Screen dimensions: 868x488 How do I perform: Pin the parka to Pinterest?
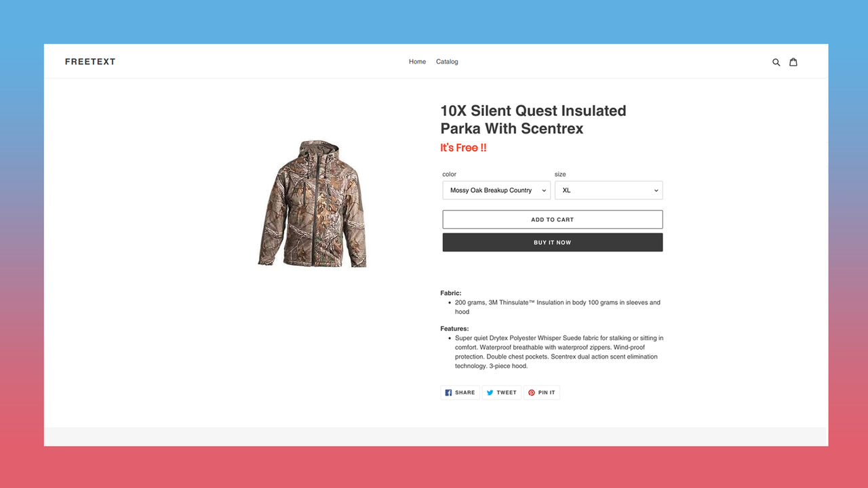[x=541, y=392]
